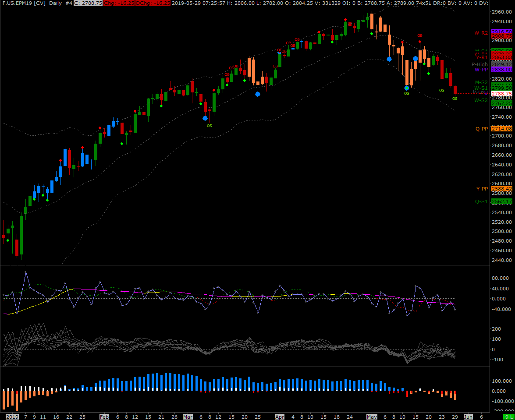This screenshot has height=420, width=515.
Task: Click the W-S1 support label
Action: [x=481, y=88]
